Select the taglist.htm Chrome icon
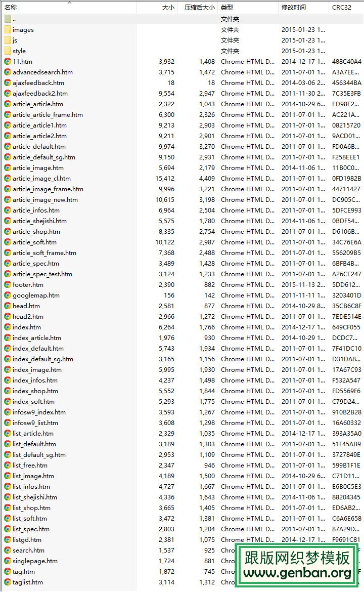Image resolution: width=364 pixels, height=592 pixels. (x=8, y=582)
